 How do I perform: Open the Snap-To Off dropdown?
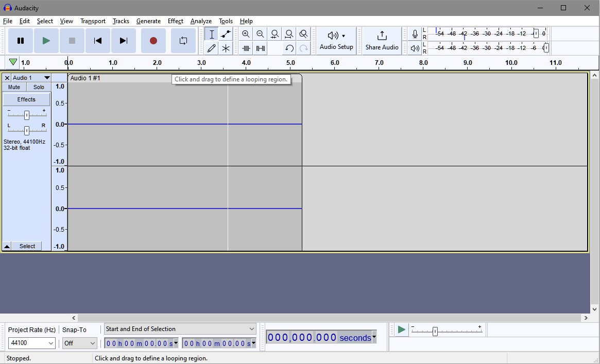(93, 343)
